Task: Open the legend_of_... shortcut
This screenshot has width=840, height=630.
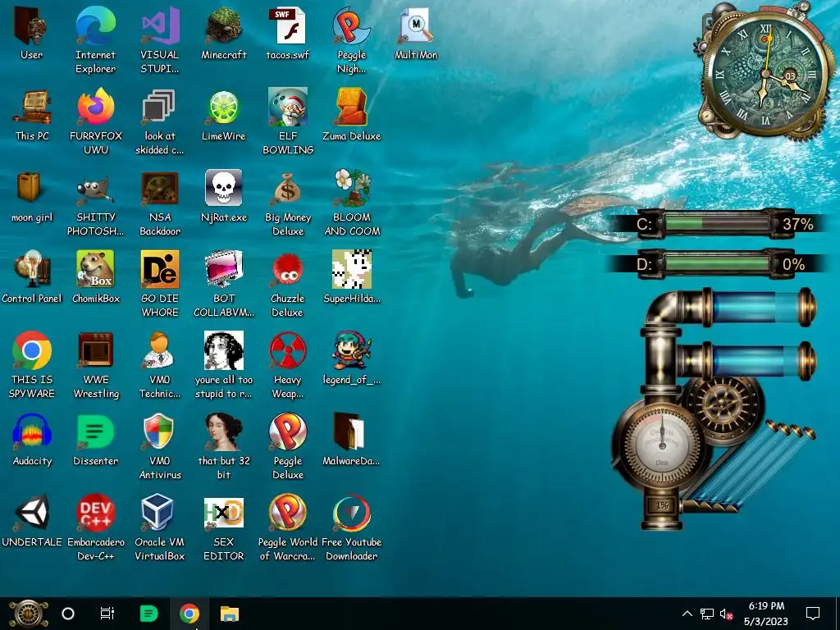Action: pyautogui.click(x=351, y=358)
